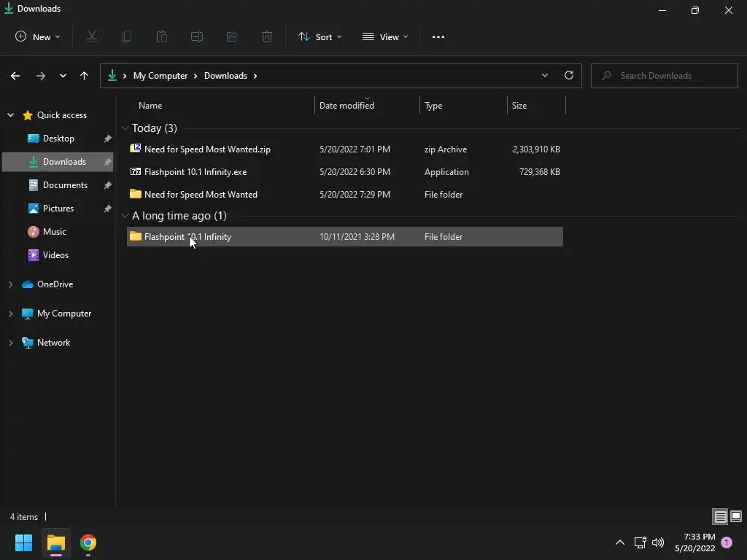Click the zip archive file icon
Image resolution: width=747 pixels, height=560 pixels.
click(135, 148)
